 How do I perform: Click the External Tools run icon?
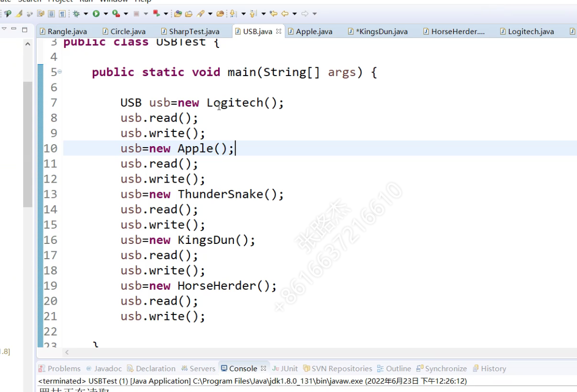tap(156, 14)
